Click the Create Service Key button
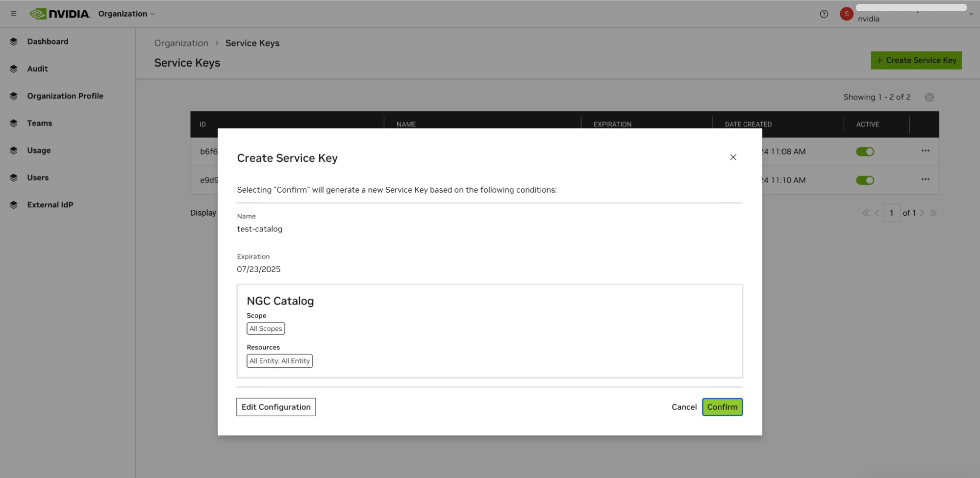 click(x=916, y=60)
